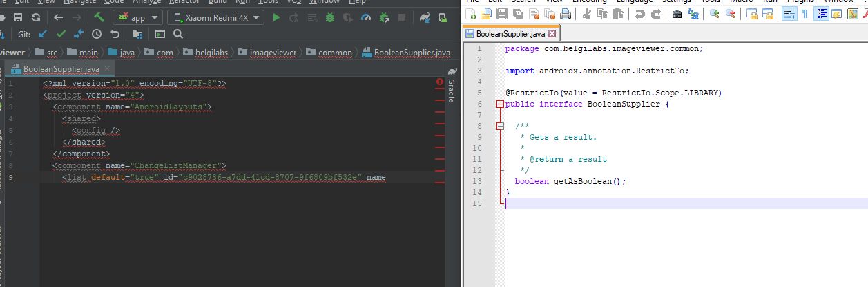Image resolution: width=868 pixels, height=287 pixels.
Task: Click the Sync/reload from disk icon
Action: point(35,17)
